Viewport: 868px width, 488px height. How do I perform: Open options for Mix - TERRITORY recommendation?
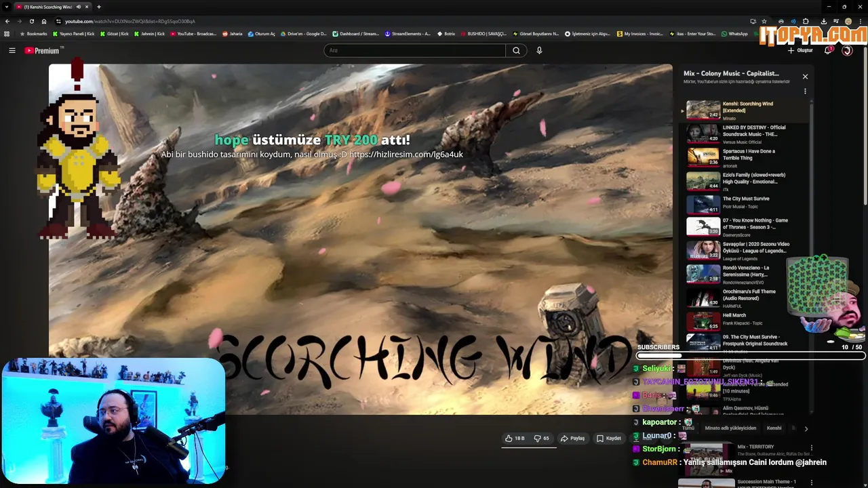click(x=811, y=447)
